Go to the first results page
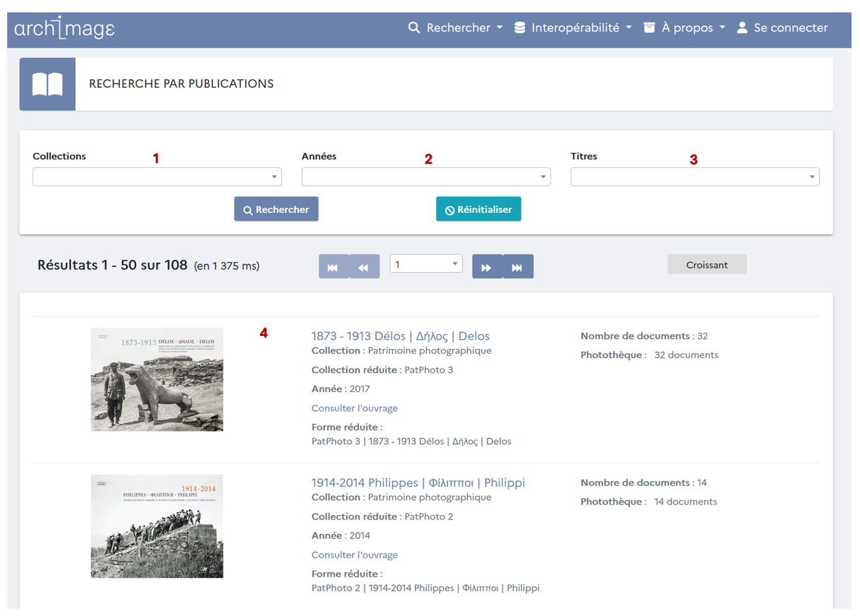Image resolution: width=860 pixels, height=616 pixels. (x=333, y=267)
